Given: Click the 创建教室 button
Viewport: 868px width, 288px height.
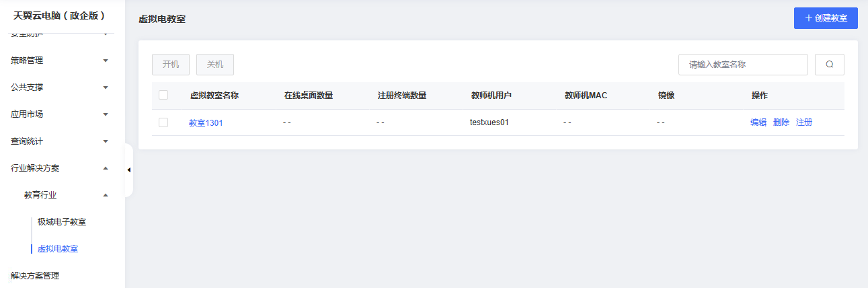Looking at the screenshot, I should coord(826,18).
